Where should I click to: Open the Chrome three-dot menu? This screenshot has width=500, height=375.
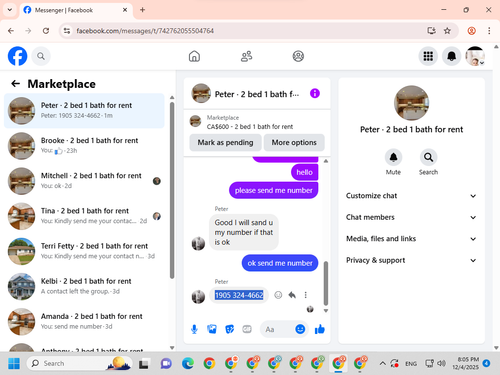click(x=489, y=31)
